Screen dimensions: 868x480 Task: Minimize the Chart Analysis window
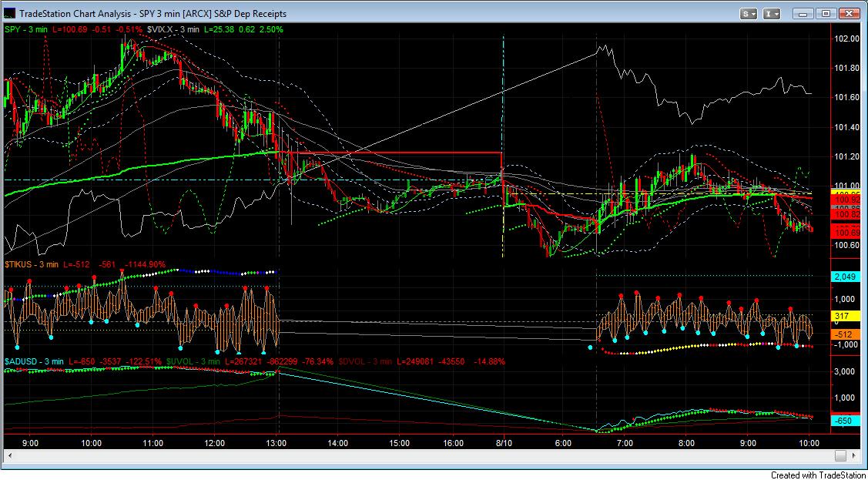coord(804,13)
